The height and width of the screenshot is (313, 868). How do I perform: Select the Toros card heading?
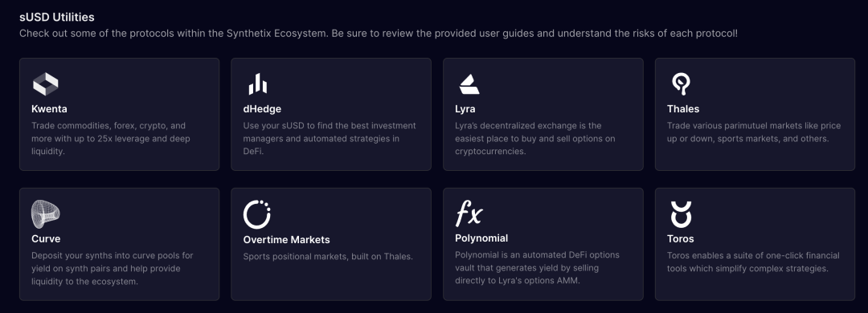(681, 239)
